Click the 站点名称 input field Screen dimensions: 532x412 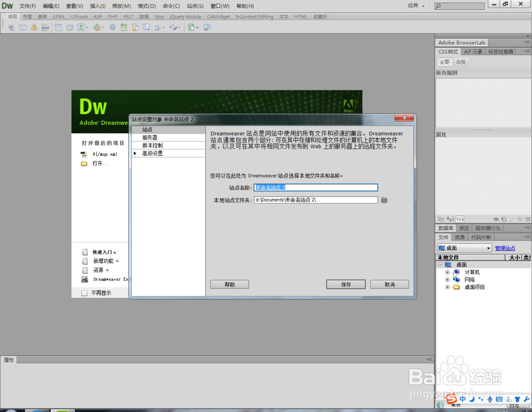point(315,188)
